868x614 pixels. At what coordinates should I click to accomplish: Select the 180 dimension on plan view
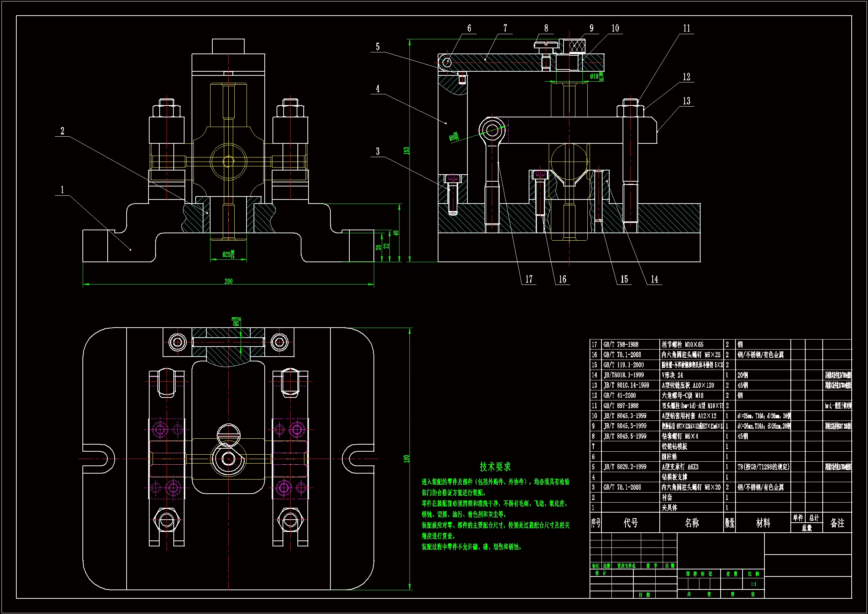click(407, 458)
